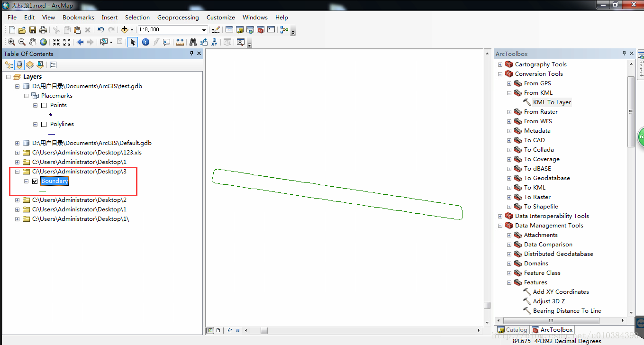The image size is (644, 345).
Task: Open the map scale dropdown
Action: [x=204, y=30]
